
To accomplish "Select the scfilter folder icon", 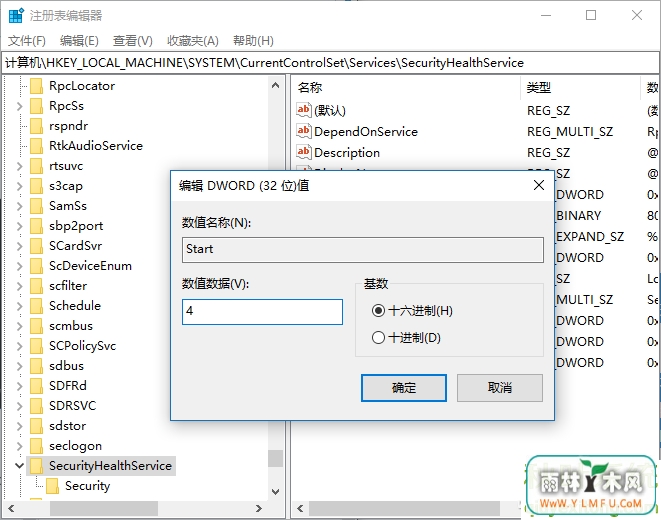I will point(37,286).
